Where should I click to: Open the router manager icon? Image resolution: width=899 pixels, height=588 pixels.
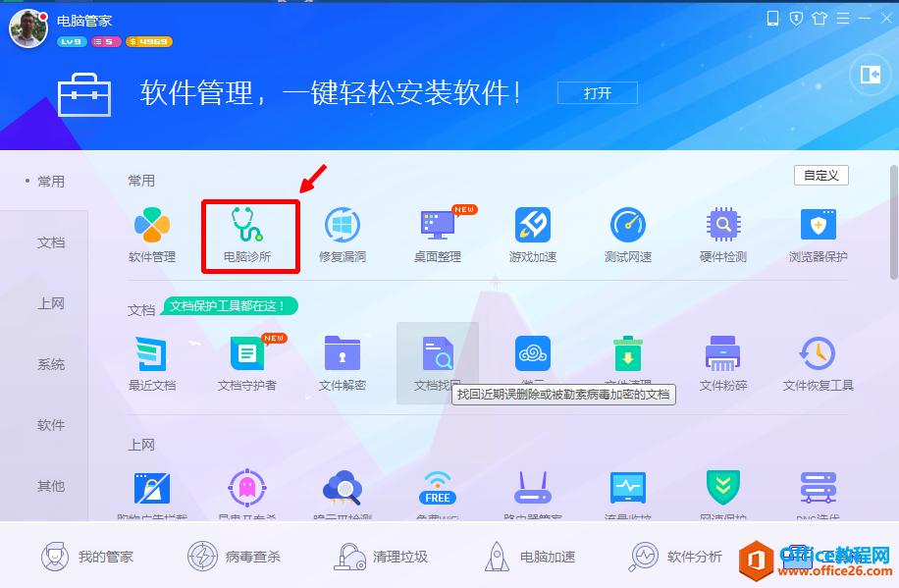coord(533,488)
